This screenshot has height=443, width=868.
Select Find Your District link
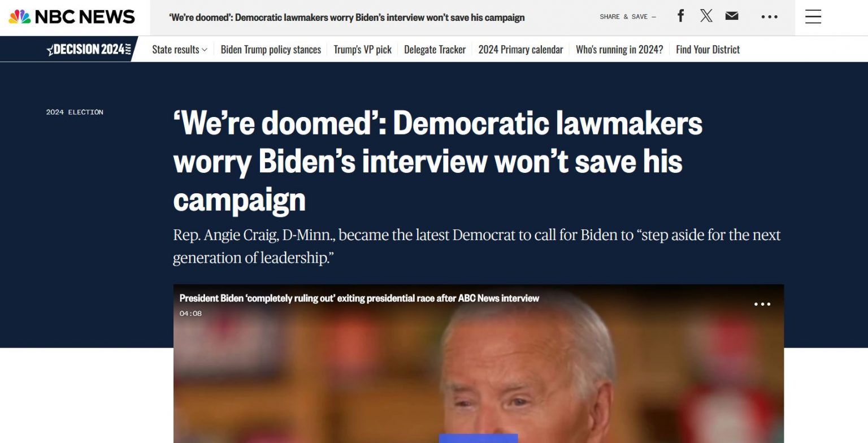click(708, 50)
